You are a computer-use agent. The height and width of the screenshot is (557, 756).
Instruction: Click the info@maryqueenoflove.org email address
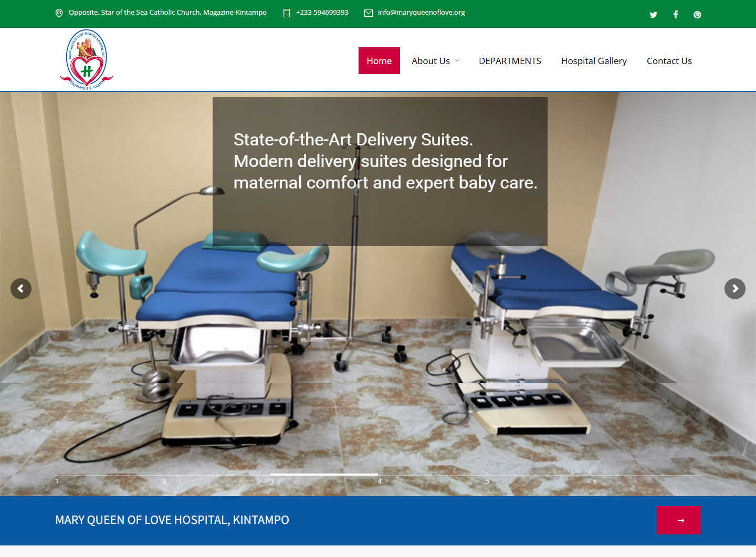pyautogui.click(x=421, y=13)
